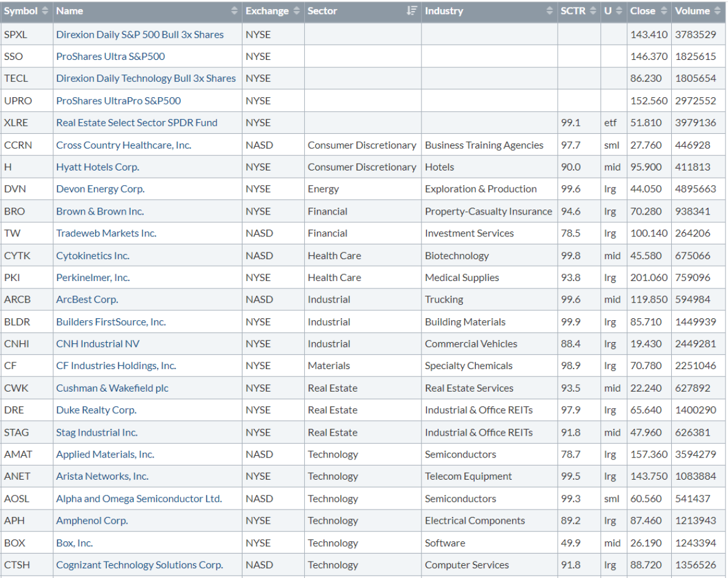Open Hyatt Hotels Corp. link
This screenshot has height=578, width=728.
click(98, 167)
